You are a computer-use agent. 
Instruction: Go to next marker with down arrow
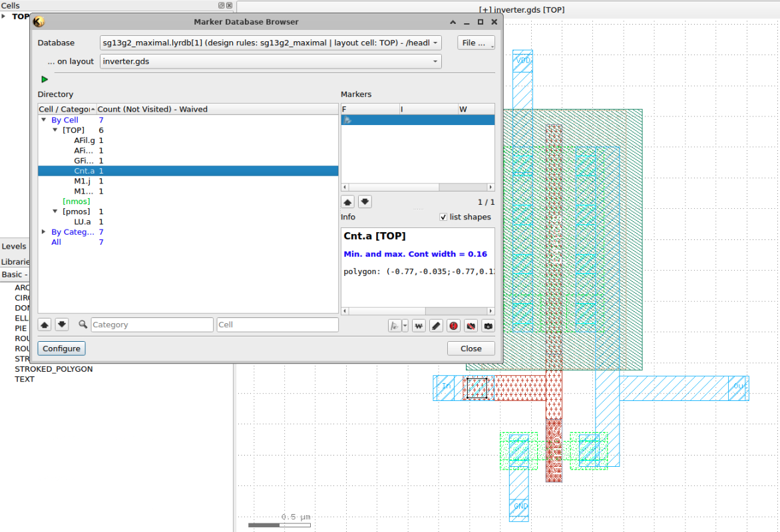365,202
